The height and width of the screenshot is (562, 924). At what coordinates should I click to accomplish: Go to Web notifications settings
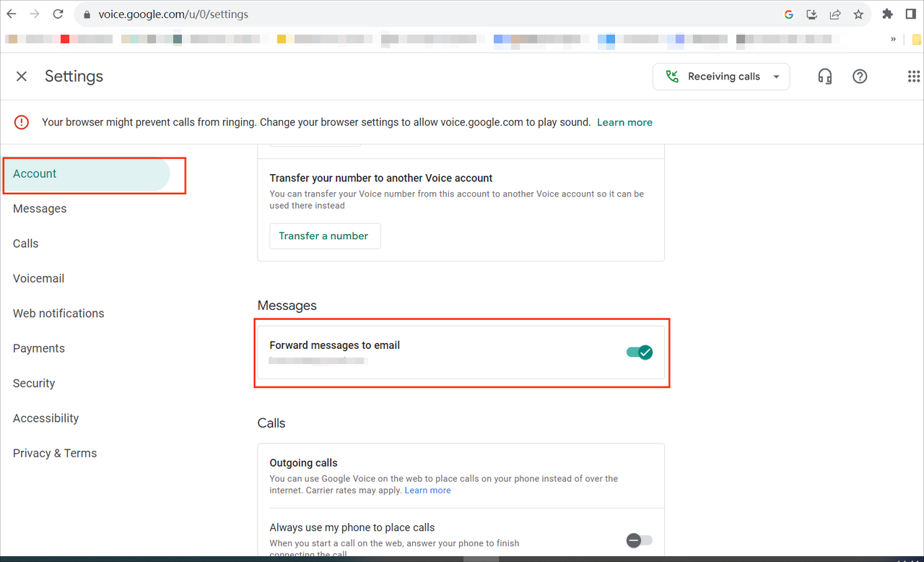[58, 314]
